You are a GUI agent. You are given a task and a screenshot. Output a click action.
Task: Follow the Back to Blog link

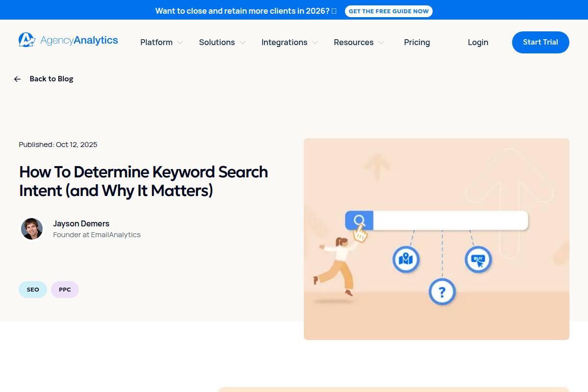click(x=51, y=79)
